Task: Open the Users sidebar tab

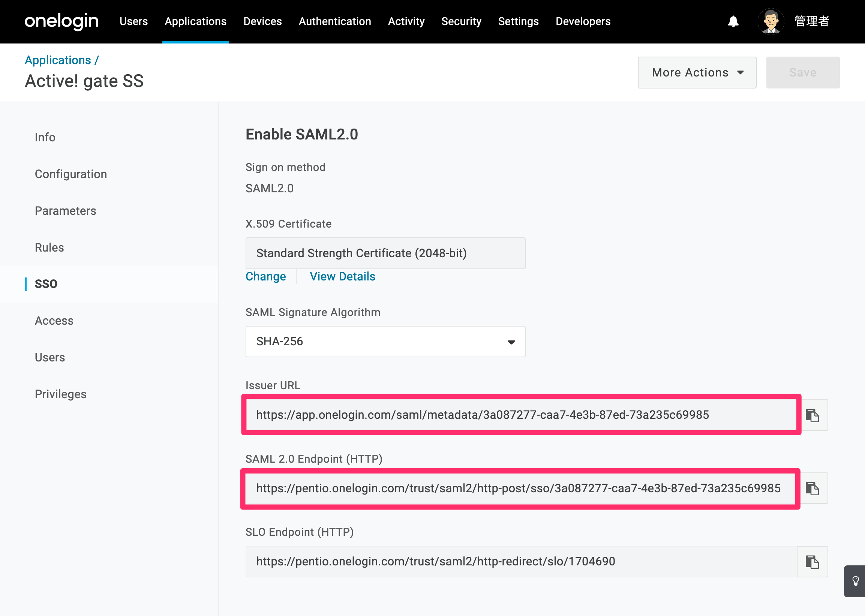Action: point(49,357)
